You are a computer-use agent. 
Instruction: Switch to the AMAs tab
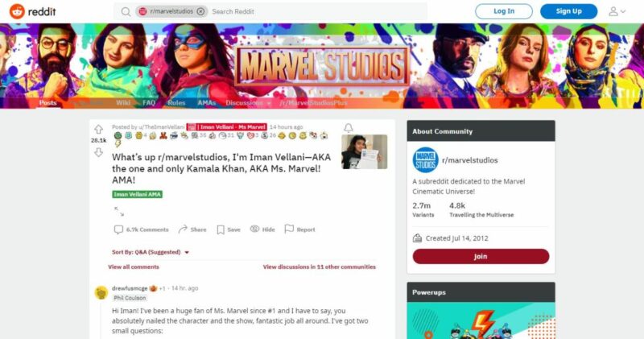tap(207, 103)
